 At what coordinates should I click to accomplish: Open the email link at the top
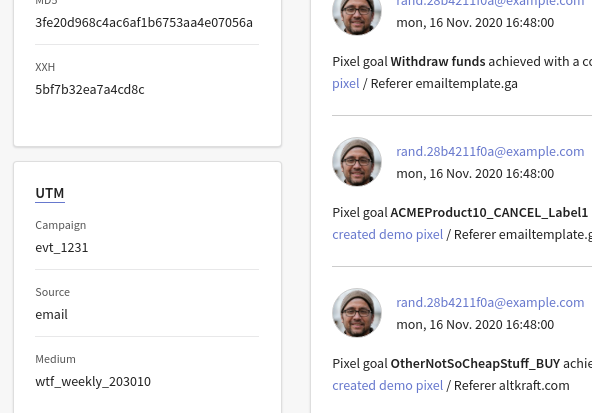490,3
